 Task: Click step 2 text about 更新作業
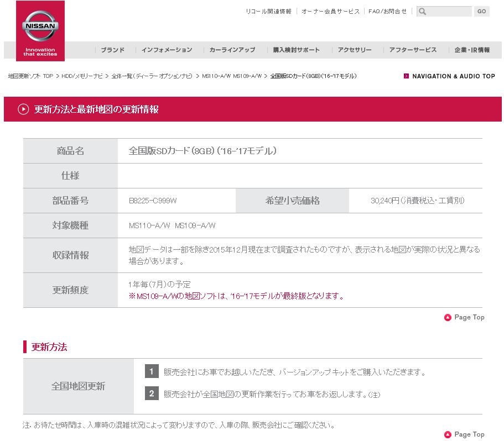click(272, 394)
